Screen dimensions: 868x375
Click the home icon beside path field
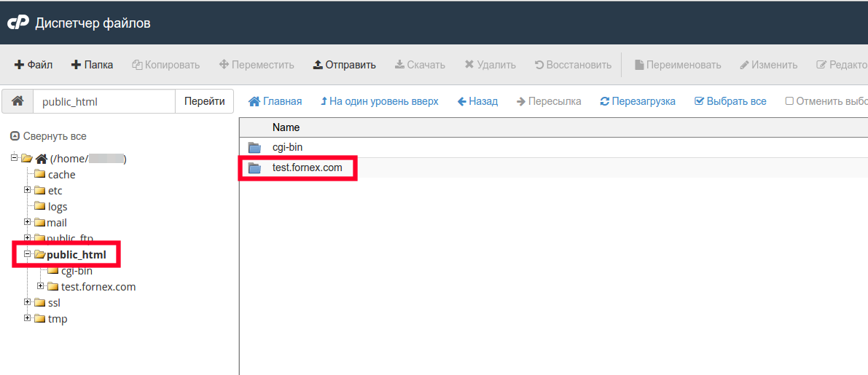(x=17, y=101)
